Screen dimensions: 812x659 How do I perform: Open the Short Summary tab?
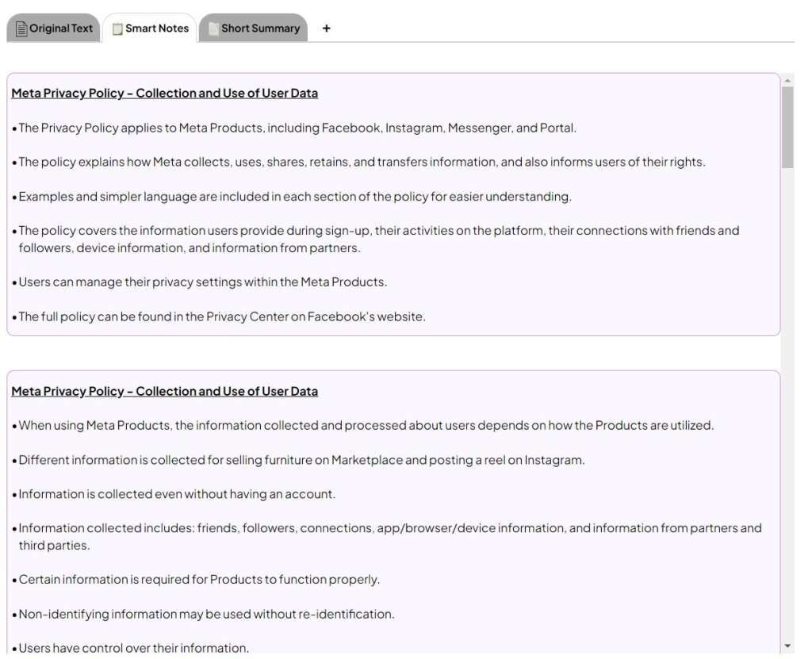pos(260,29)
